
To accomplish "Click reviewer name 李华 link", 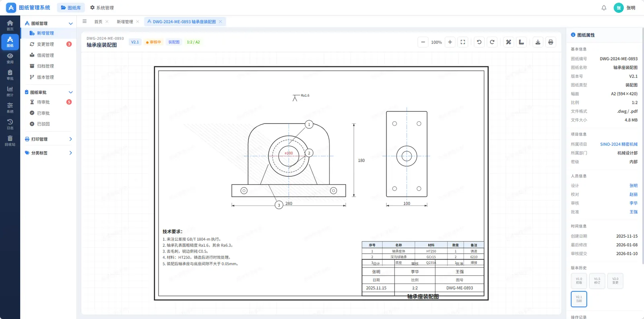I will point(633,203).
